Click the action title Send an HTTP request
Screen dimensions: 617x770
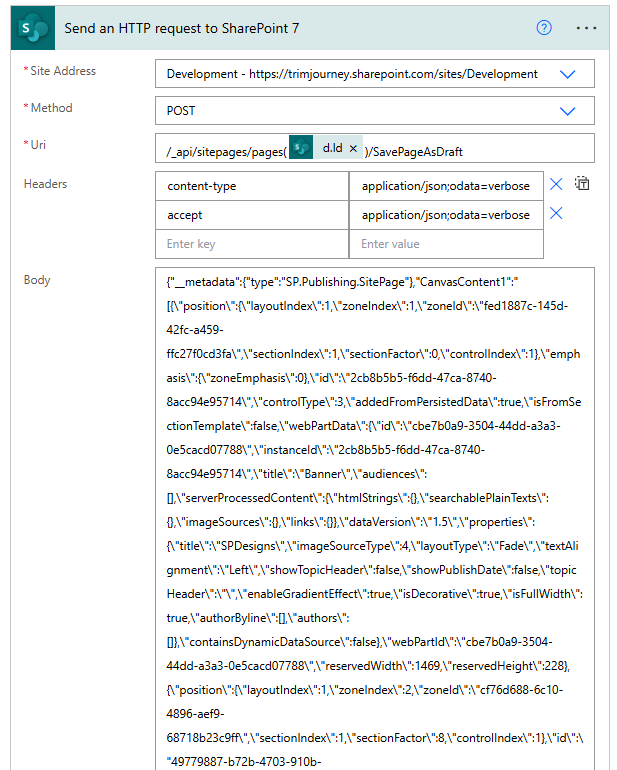[x=182, y=28]
